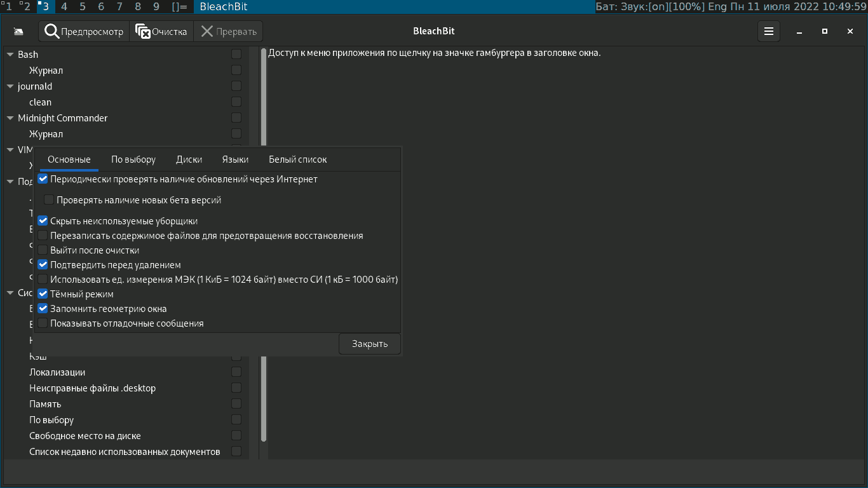Click the Очистка cleaning icon
868x488 pixels.
143,30
